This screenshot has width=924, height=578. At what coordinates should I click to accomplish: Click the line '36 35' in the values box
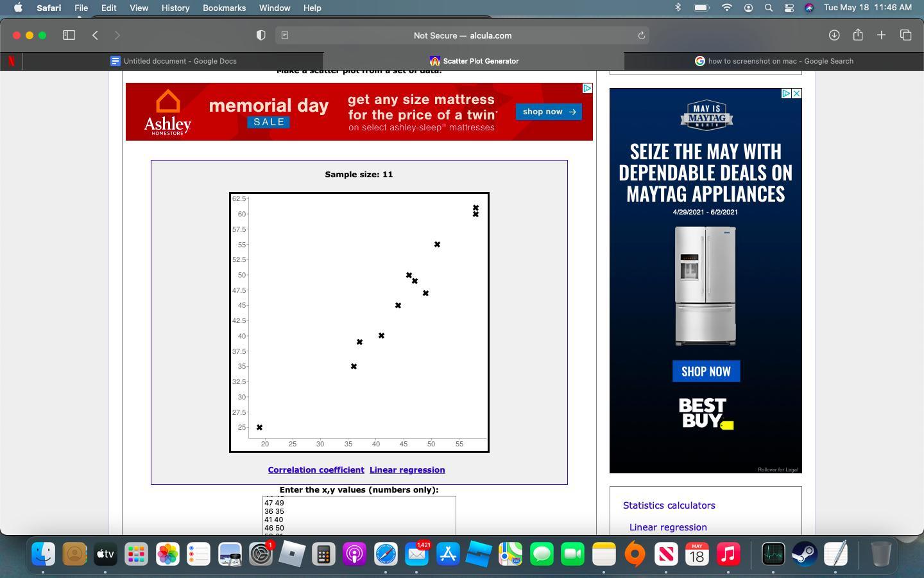[x=274, y=511]
